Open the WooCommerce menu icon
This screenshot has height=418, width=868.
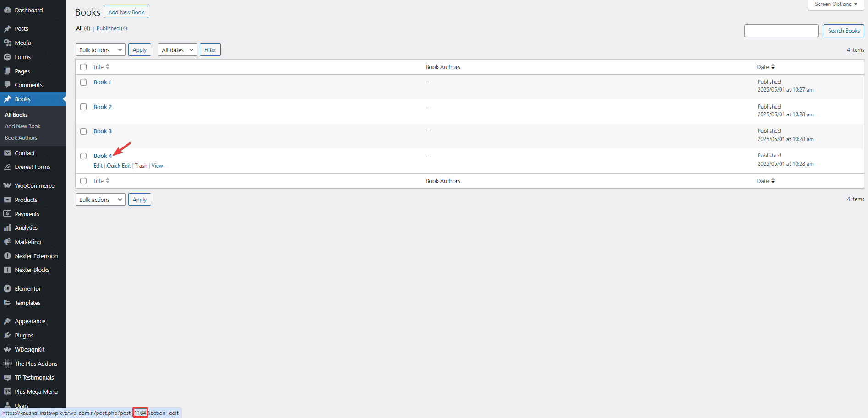[8, 185]
